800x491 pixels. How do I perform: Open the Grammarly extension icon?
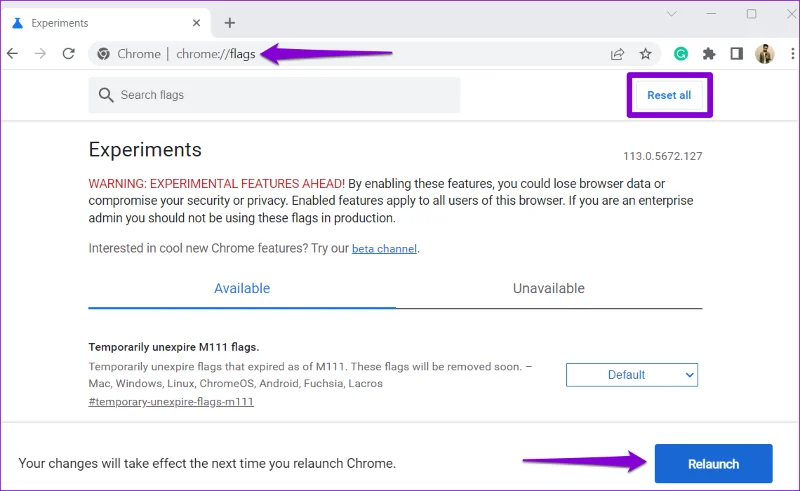tap(681, 54)
